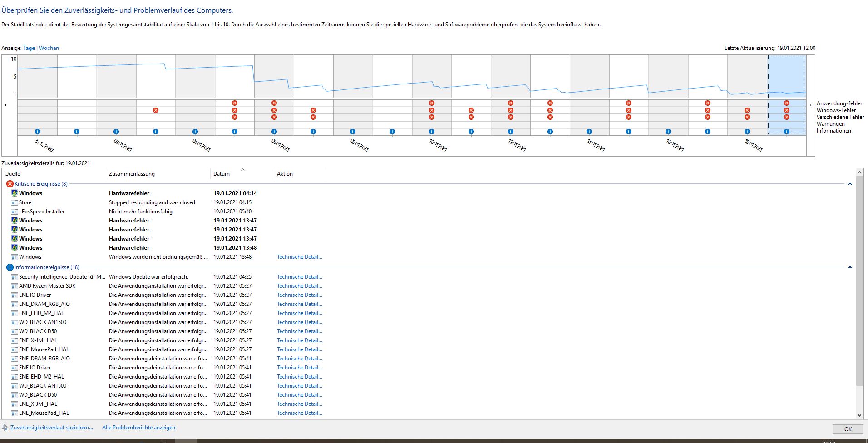Image resolution: width=868 pixels, height=443 pixels.
Task: Select the information icon for 08.01.2021
Action: click(x=353, y=132)
